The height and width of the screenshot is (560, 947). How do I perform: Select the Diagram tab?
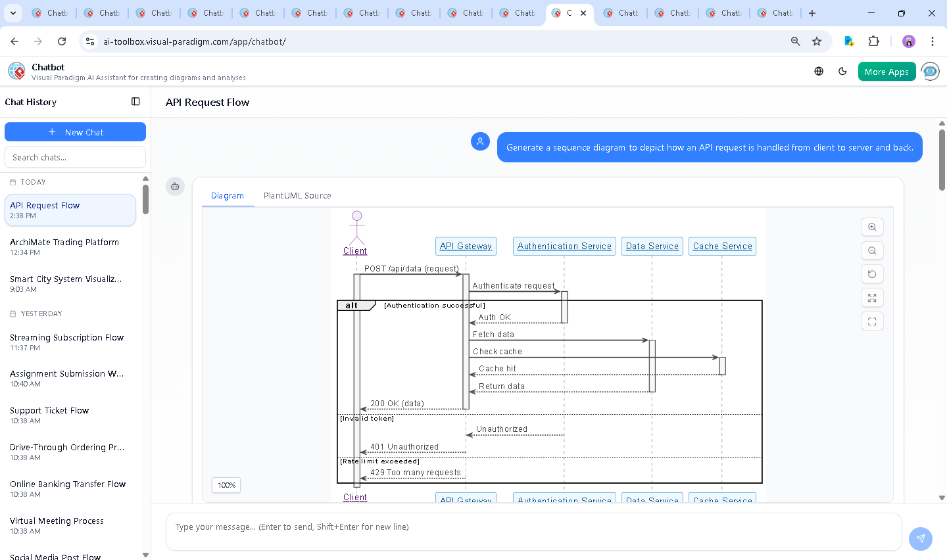click(x=228, y=196)
